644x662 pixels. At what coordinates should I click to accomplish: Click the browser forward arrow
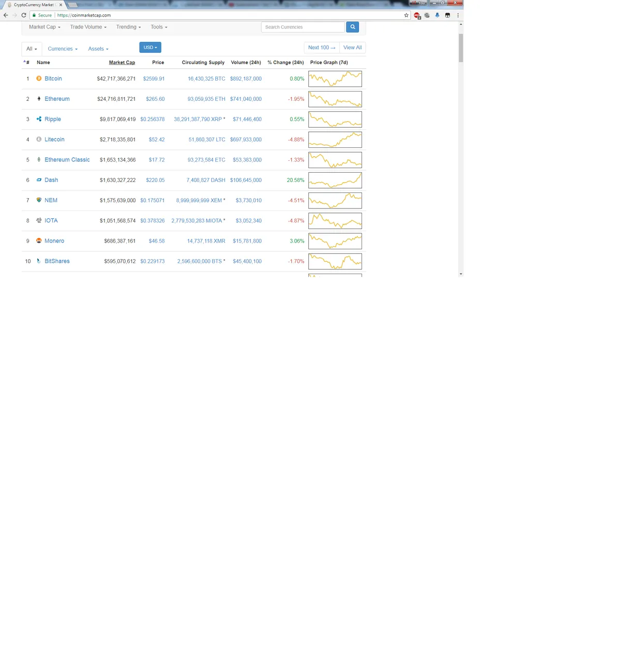click(x=14, y=15)
